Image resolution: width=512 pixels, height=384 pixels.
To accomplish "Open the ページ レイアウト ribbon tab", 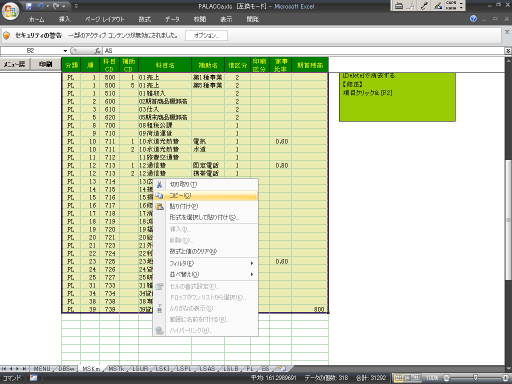I will point(104,19).
